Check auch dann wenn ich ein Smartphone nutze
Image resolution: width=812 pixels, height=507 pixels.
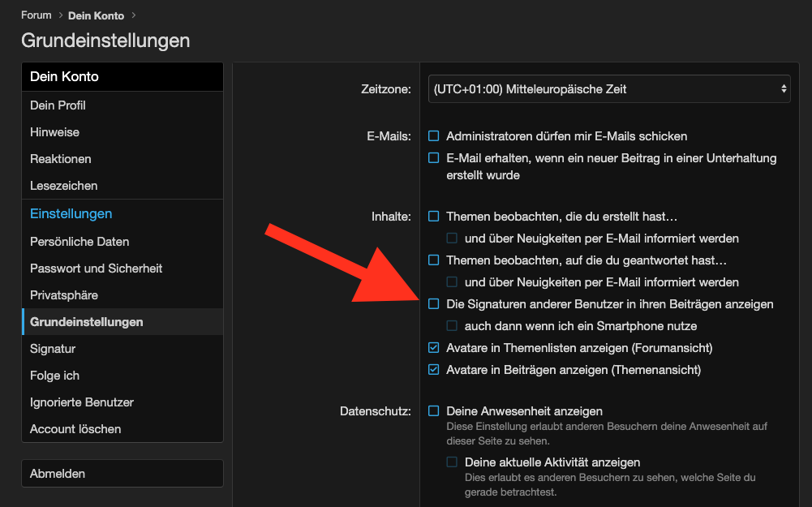(452, 326)
